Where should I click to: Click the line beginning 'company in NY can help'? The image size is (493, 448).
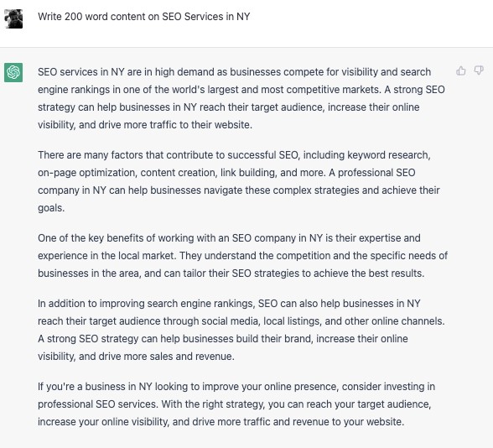coord(239,190)
